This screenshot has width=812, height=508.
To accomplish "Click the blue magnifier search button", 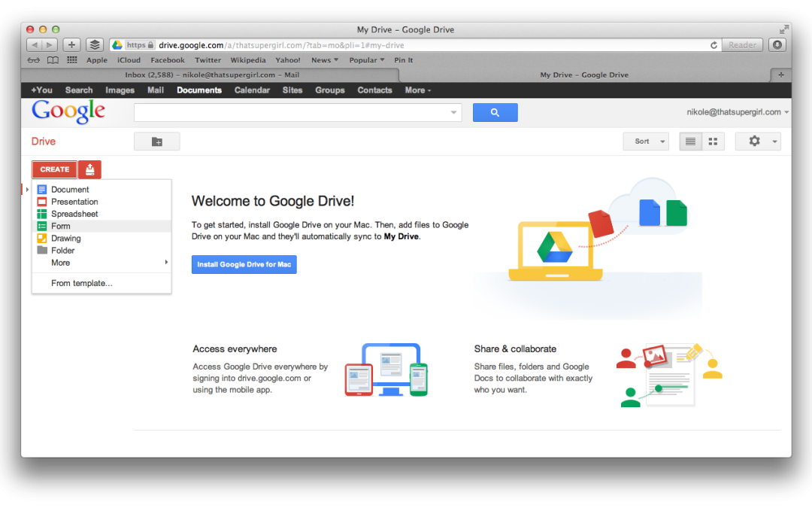I will pyautogui.click(x=495, y=112).
